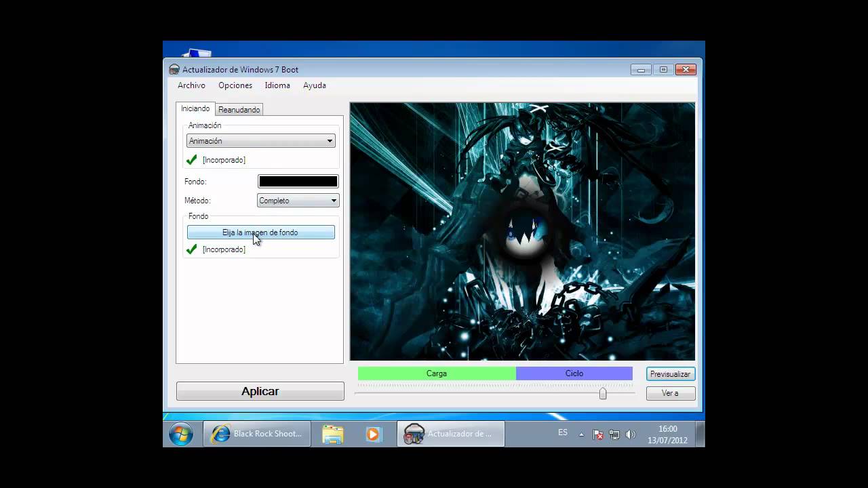Image resolution: width=868 pixels, height=488 pixels.
Task: Open the Ayuda menu
Action: [x=315, y=85]
